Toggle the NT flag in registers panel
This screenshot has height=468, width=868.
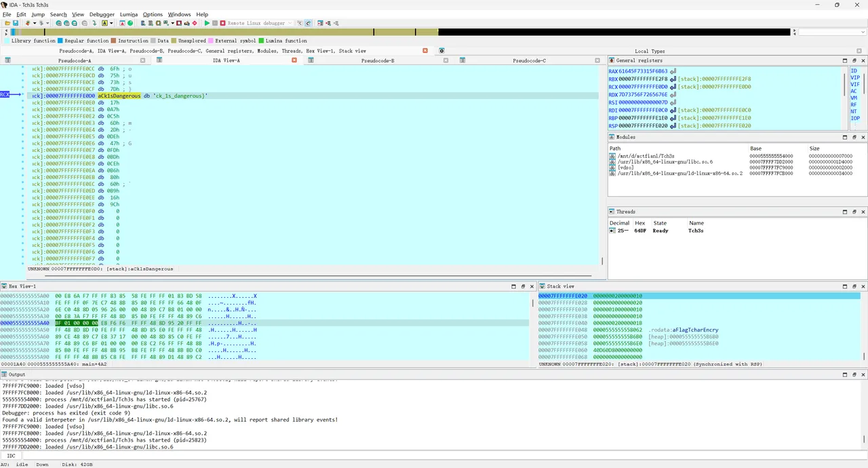coord(854,111)
